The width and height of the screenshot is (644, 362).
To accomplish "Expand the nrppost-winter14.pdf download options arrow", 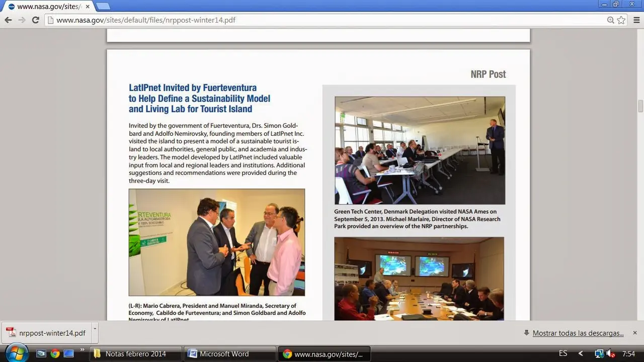I will point(95,328).
